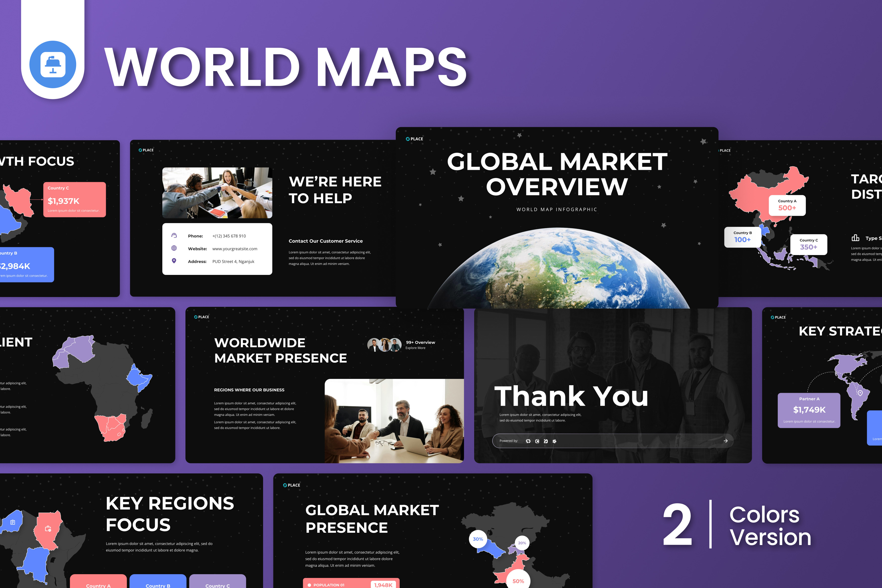Click the Partner A $1,749K card
The width and height of the screenshot is (882, 588).
[x=809, y=410]
